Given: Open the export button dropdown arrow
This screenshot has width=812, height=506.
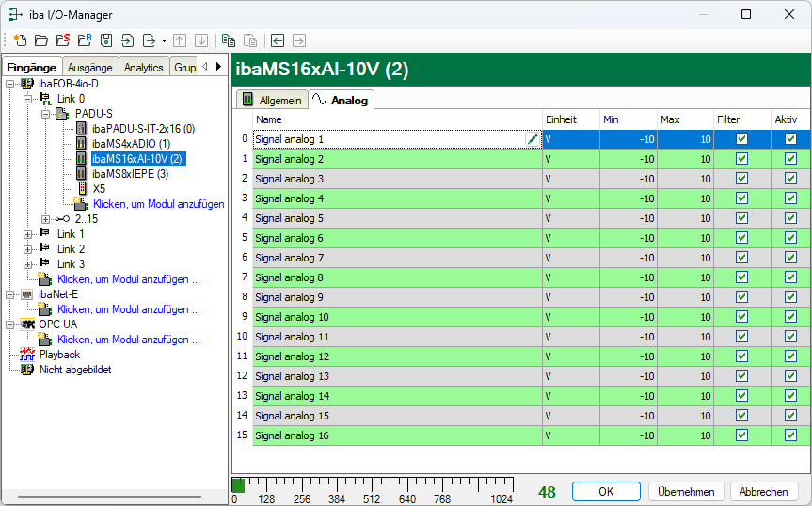Looking at the screenshot, I should 164,40.
